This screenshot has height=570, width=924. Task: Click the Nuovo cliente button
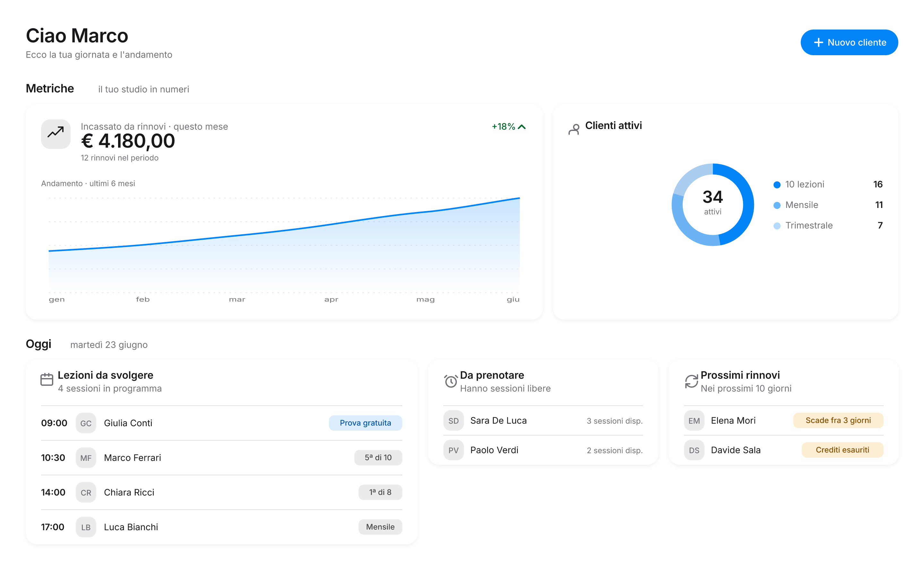pos(849,42)
